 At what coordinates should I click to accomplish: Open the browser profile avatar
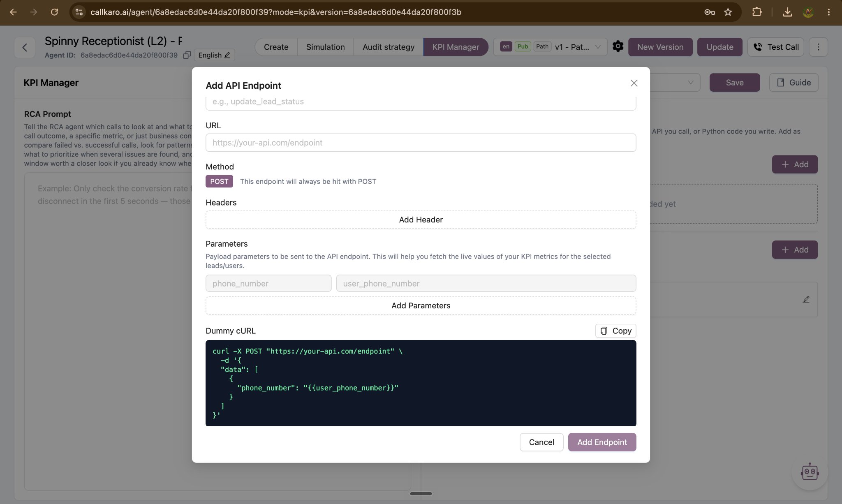[x=808, y=12]
